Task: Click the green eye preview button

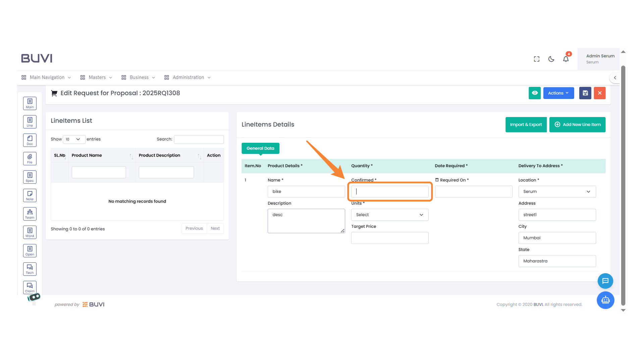Action: (x=535, y=93)
